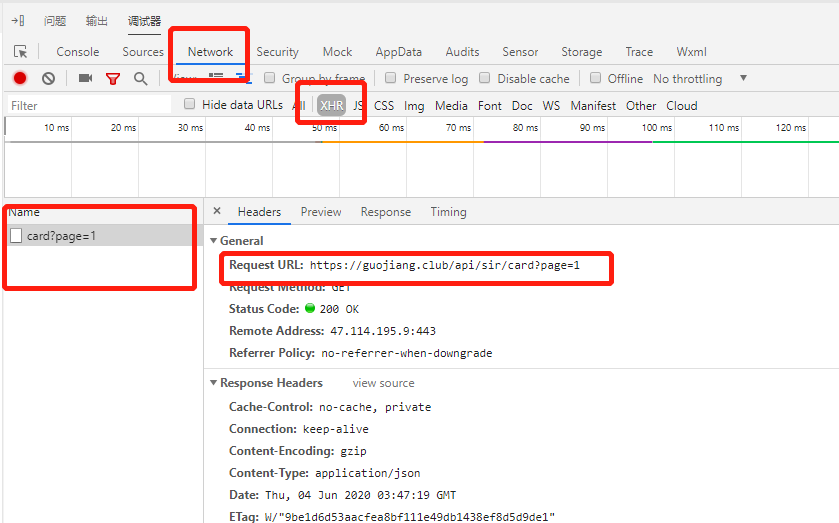Viewport: 839px width, 523px height.
Task: Open the Headers detail tab
Action: (259, 212)
